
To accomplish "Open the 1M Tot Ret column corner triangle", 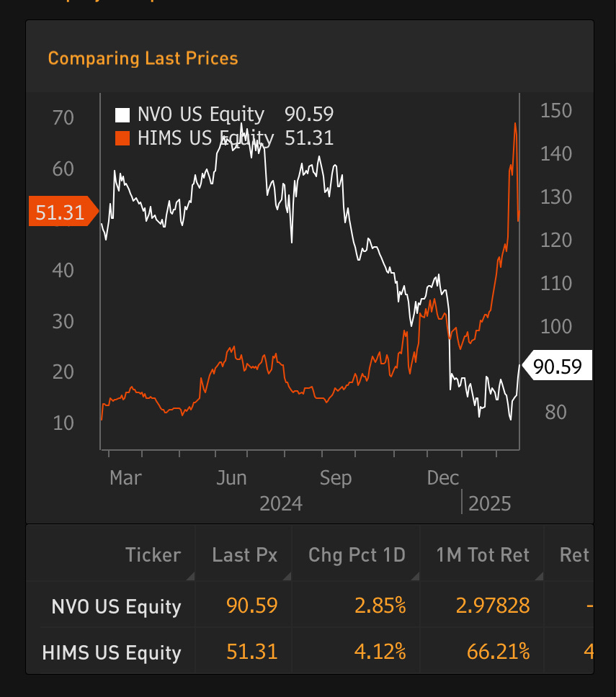I will (x=539, y=577).
